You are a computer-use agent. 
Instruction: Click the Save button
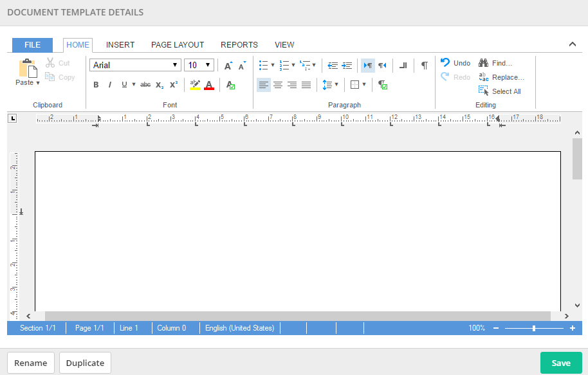560,363
